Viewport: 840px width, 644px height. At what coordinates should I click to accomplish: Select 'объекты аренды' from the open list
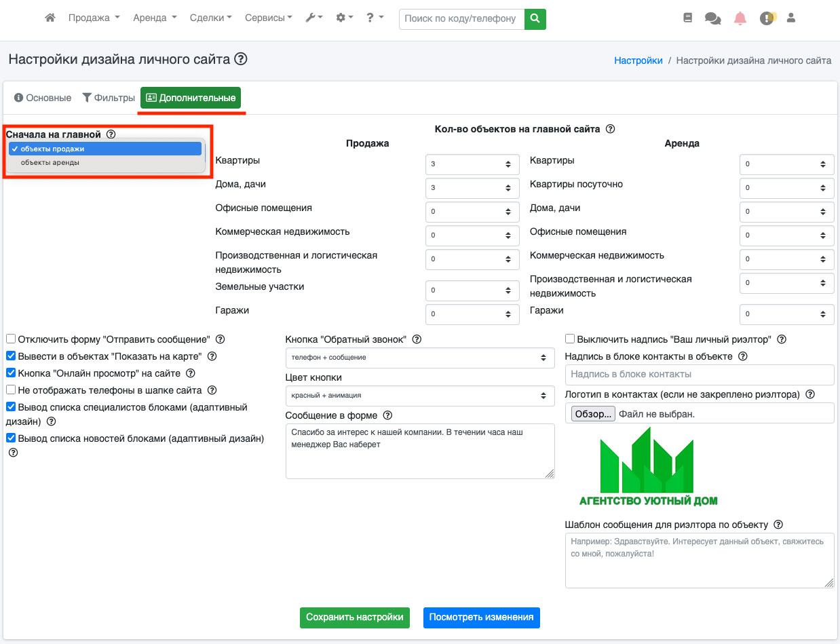pyautogui.click(x=50, y=163)
